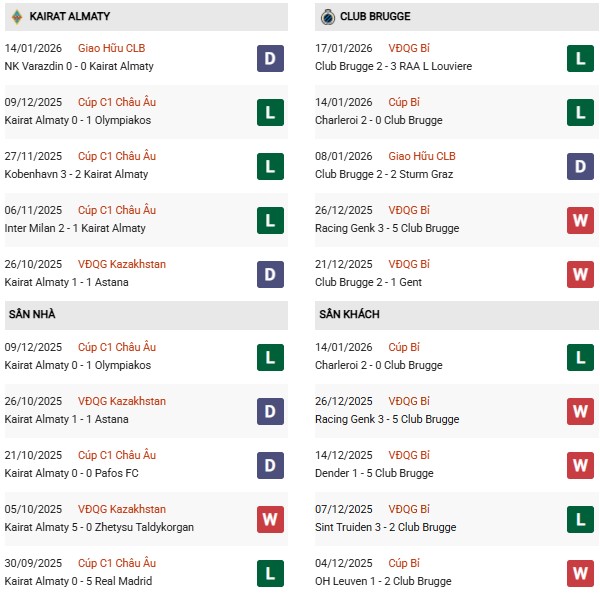Open VĐQG Bỉ link for the 17/01/2026 match

[x=410, y=48]
